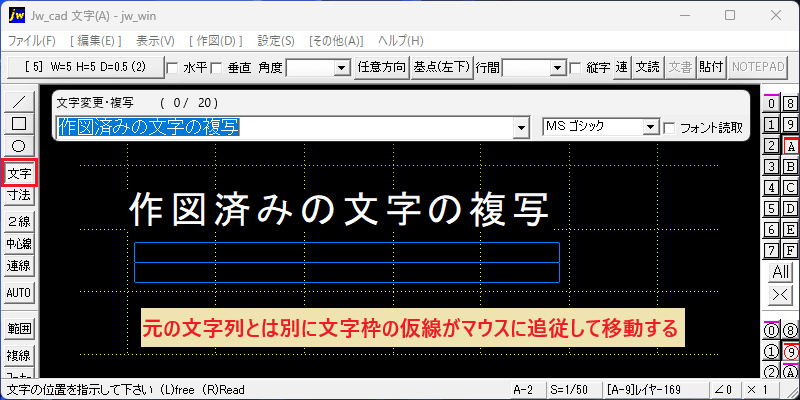Enable the 水平 checkbox
800x400 pixels.
[172, 68]
